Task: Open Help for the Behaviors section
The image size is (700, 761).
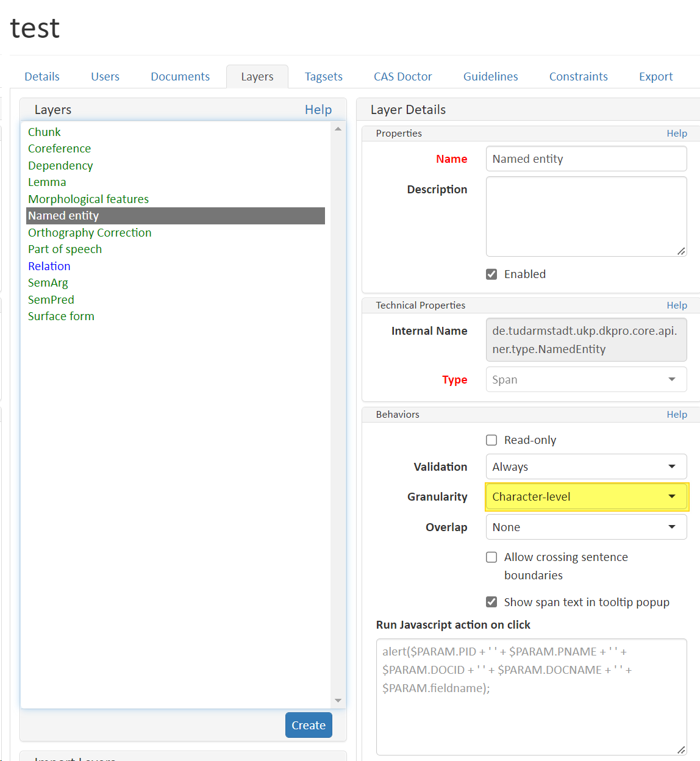Action: pos(677,414)
